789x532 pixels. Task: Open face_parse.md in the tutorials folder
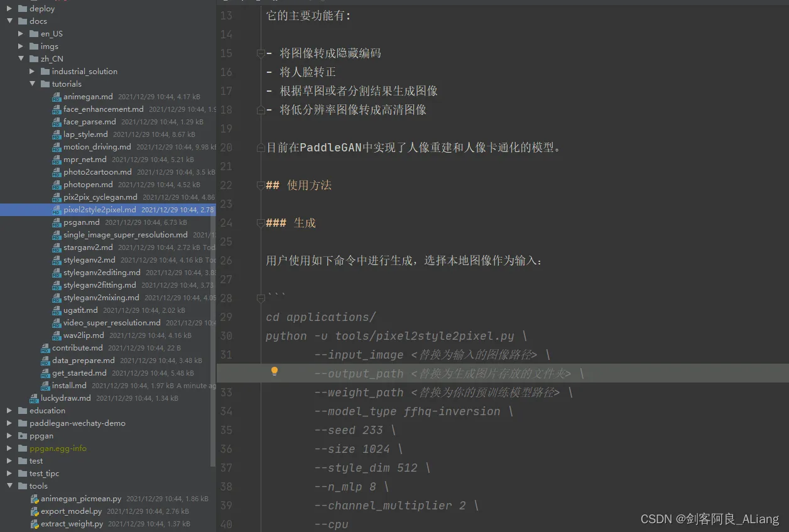coord(89,122)
